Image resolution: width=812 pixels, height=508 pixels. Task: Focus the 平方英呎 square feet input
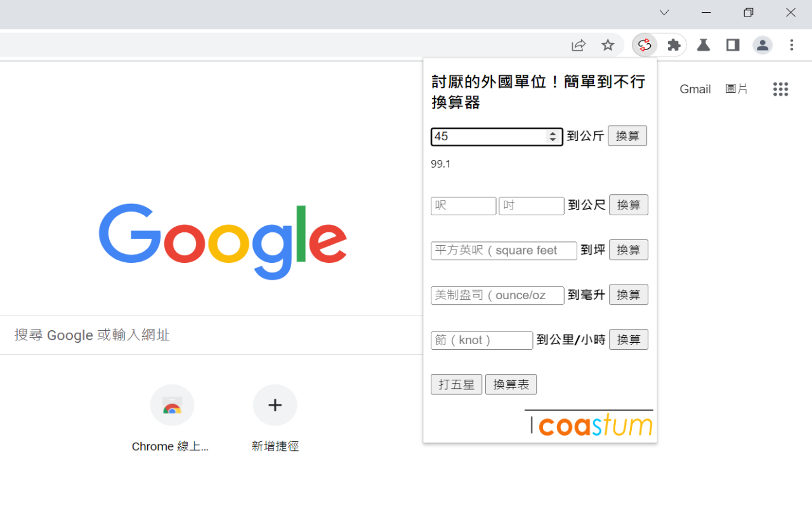[504, 251]
